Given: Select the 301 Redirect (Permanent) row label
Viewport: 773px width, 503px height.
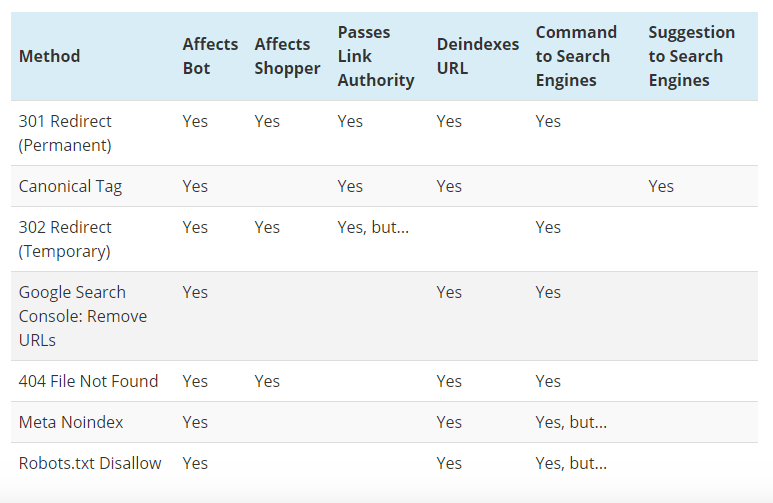Looking at the screenshot, I should 65,133.
